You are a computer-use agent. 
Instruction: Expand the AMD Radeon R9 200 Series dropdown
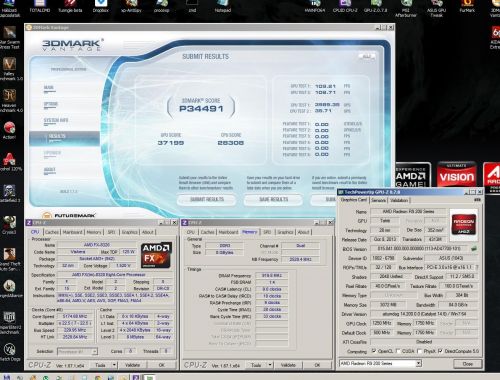click(419, 363)
